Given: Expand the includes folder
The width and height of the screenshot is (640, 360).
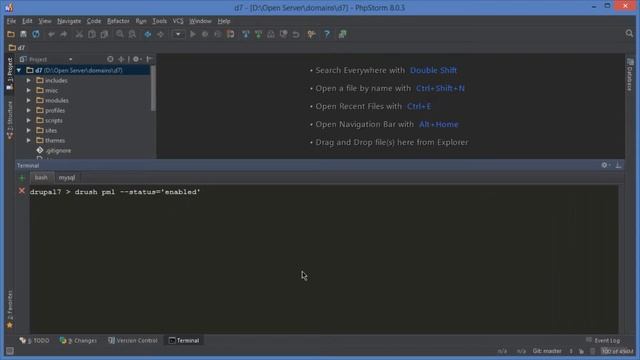Looking at the screenshot, I should tap(29, 80).
